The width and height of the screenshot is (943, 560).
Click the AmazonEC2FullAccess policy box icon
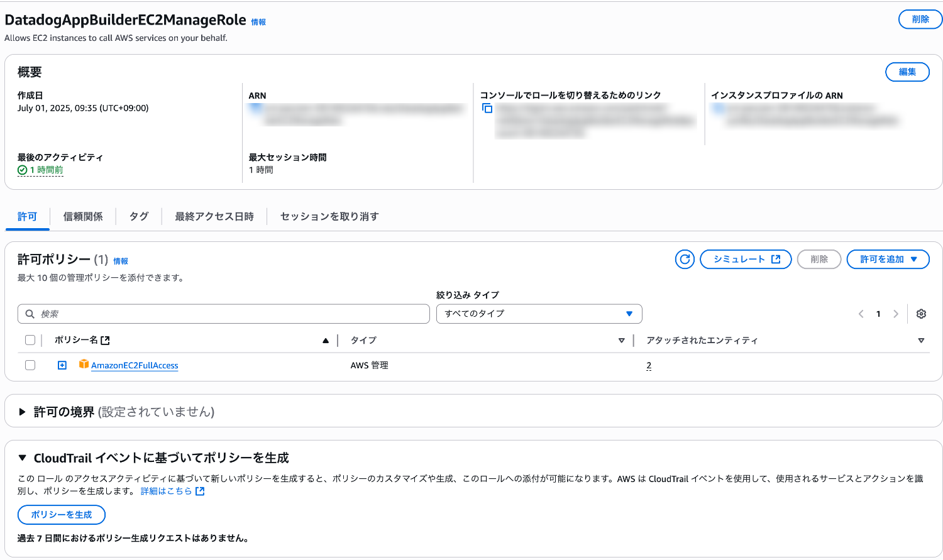coord(84,364)
